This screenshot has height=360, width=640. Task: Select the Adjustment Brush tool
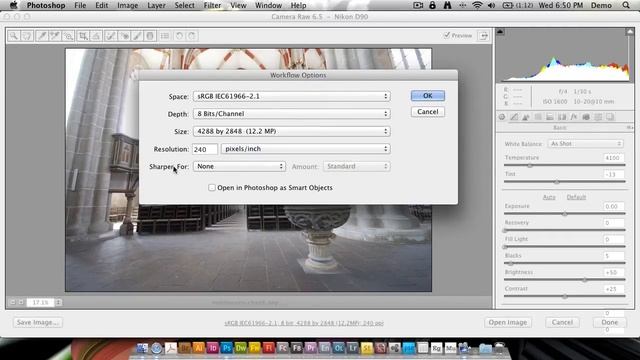click(x=137, y=36)
